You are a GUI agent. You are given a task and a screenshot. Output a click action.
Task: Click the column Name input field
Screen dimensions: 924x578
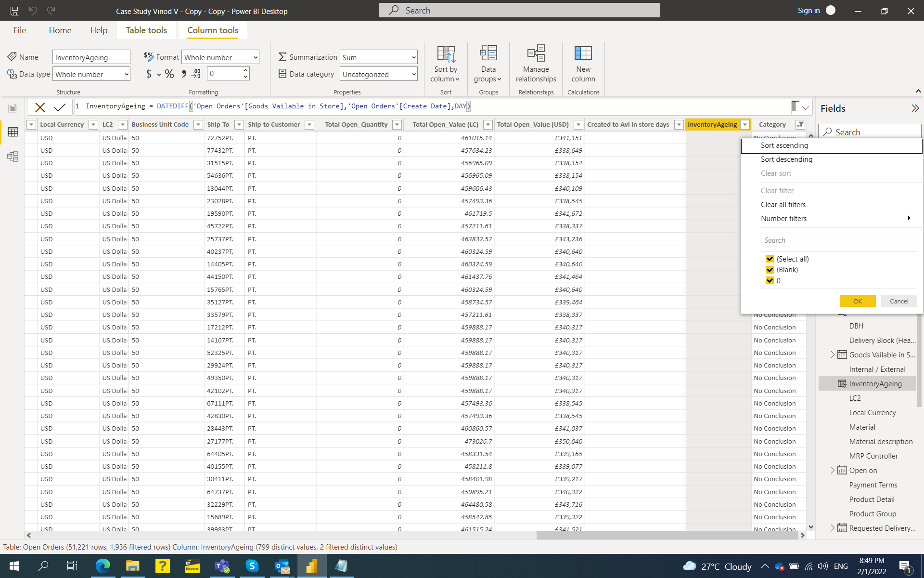(91, 57)
